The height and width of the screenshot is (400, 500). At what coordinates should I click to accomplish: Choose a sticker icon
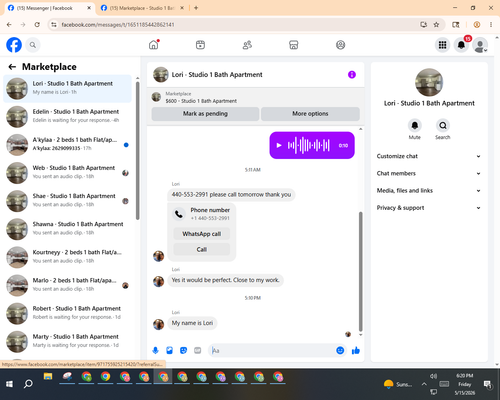click(x=183, y=350)
